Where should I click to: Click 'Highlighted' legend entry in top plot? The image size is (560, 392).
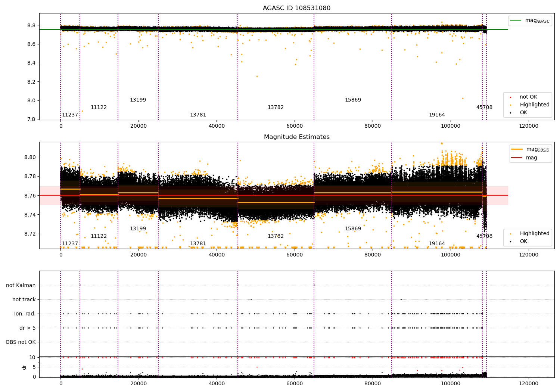point(535,105)
